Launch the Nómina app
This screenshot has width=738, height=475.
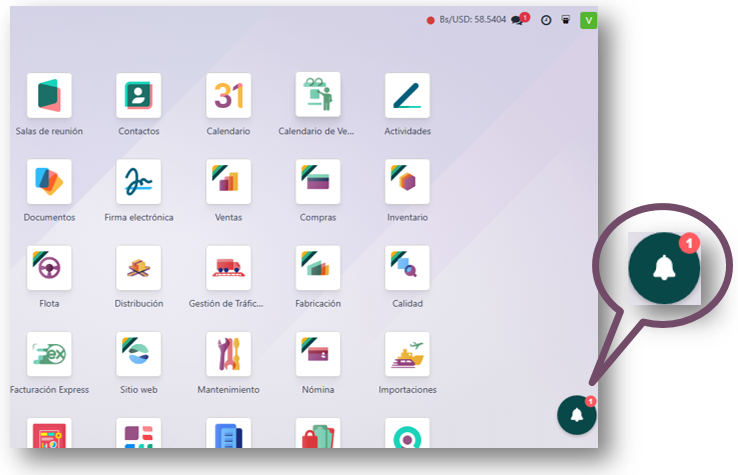point(318,354)
